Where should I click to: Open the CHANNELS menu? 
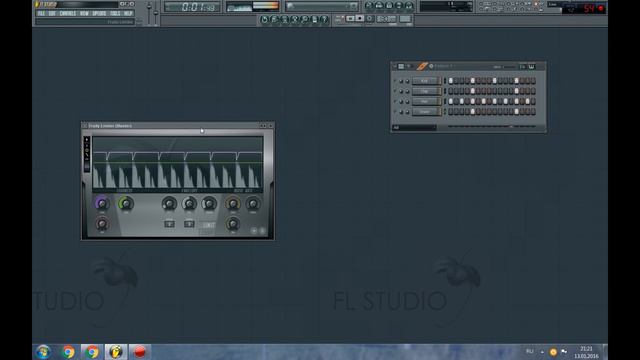(68, 13)
